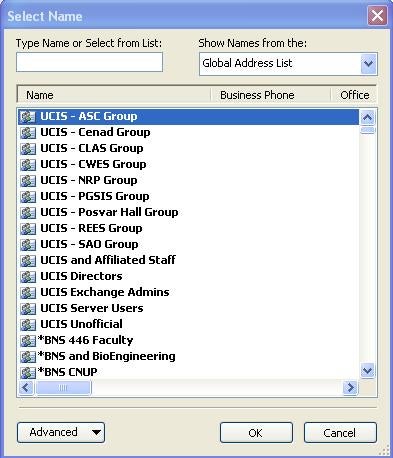Viewport: 393px width, 458px height.
Task: Click the group icon beside UCIS Exchange Admins
Action: 28,293
